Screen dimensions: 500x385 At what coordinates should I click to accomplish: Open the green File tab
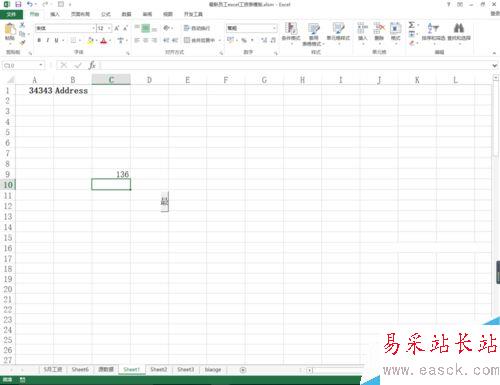pyautogui.click(x=11, y=14)
